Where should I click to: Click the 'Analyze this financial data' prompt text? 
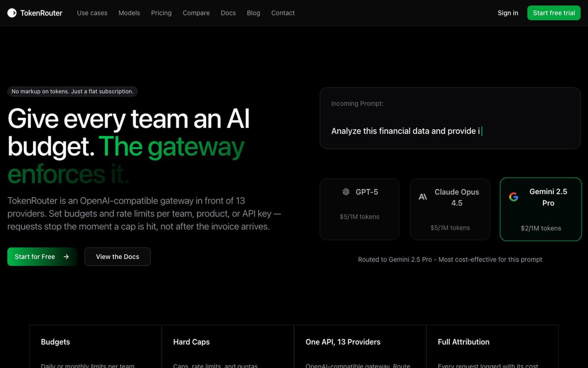point(405,131)
